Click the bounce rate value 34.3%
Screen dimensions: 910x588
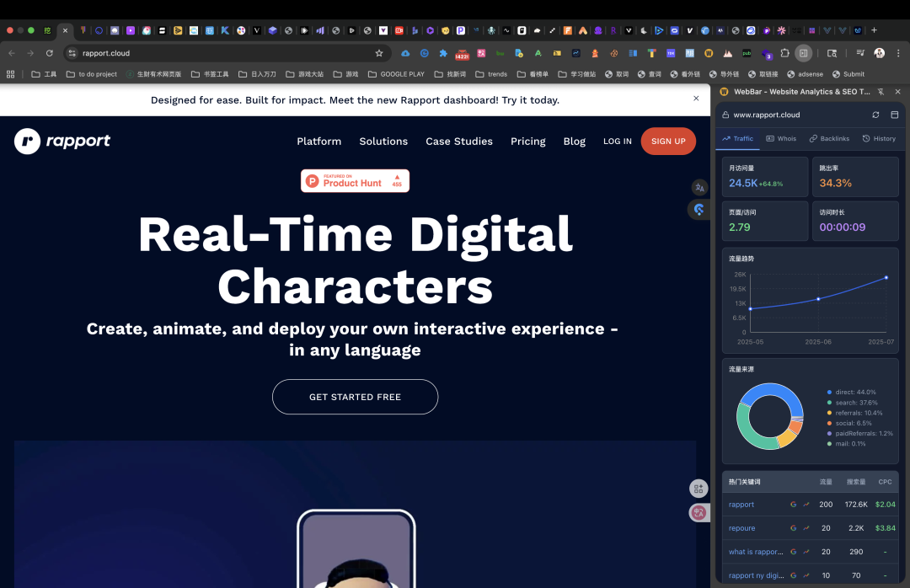pos(835,184)
